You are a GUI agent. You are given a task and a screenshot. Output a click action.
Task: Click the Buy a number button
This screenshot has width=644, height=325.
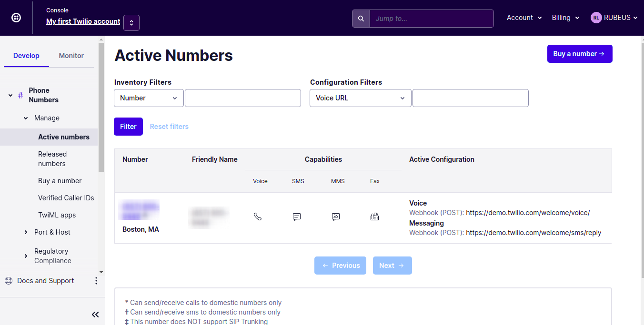pyautogui.click(x=580, y=54)
